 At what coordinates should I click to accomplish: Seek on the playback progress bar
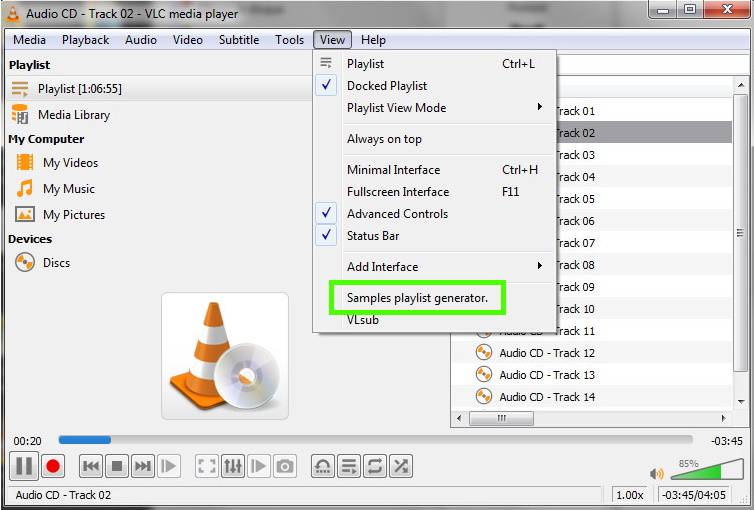[375, 440]
